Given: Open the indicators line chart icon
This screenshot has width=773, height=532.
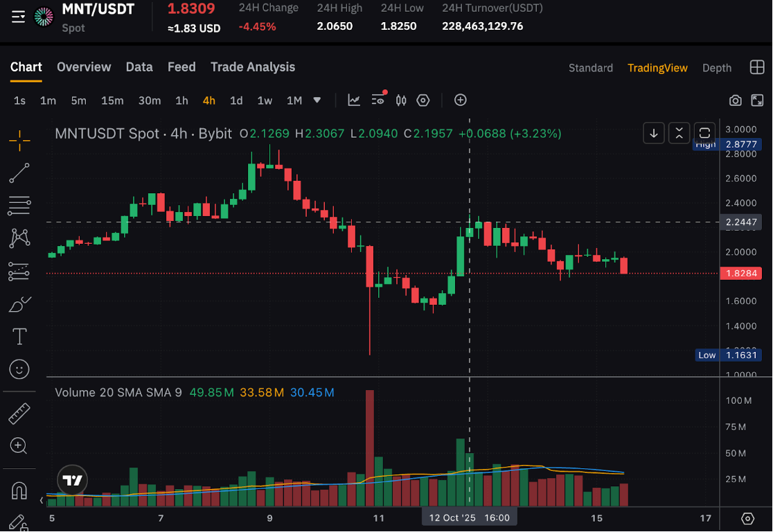Looking at the screenshot, I should pos(354,100).
